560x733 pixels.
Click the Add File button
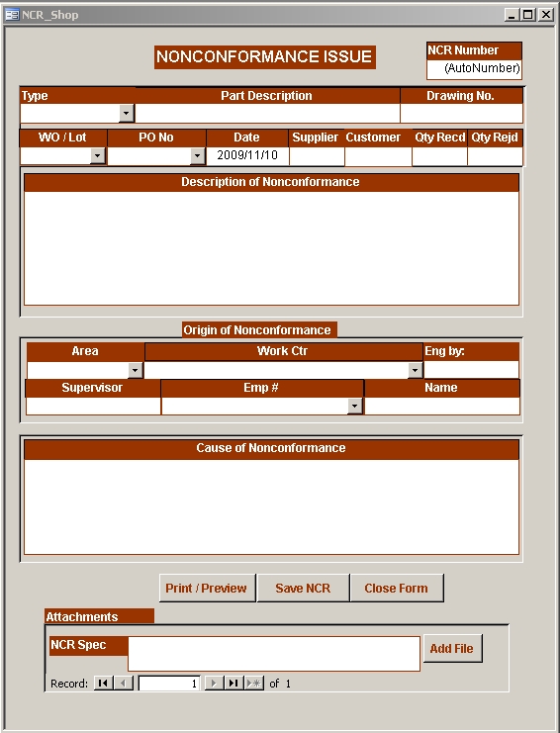[452, 648]
